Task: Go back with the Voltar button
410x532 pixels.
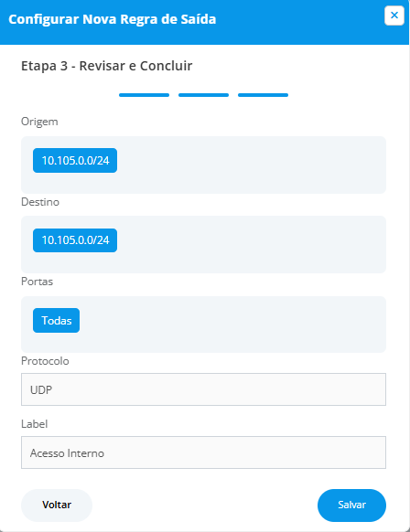Action: (x=57, y=505)
